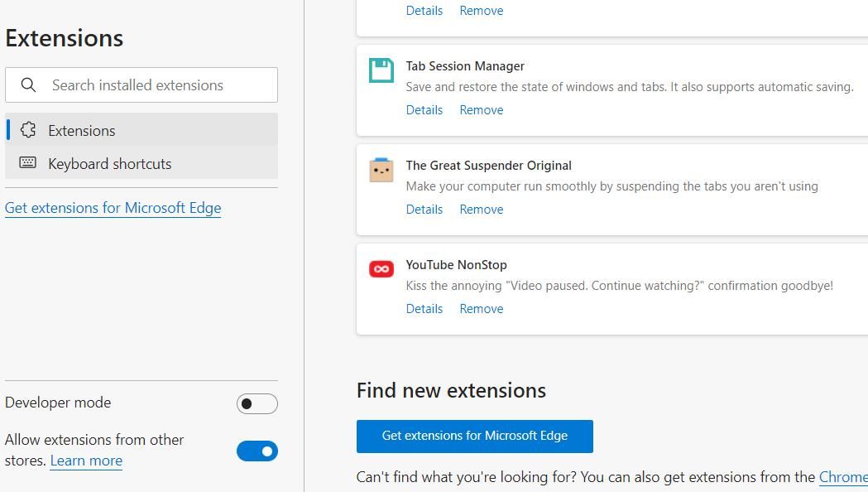Click the Tab Session Manager floppy disk icon
Viewport: 868px width, 492px height.
tap(381, 70)
